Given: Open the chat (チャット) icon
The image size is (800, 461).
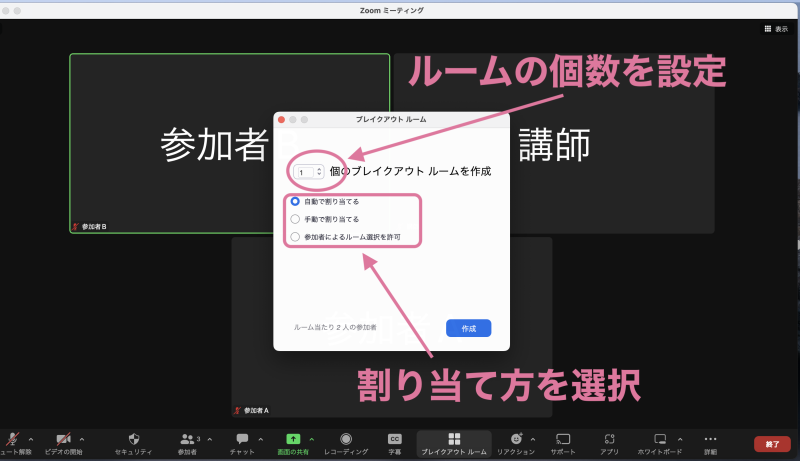Looking at the screenshot, I should pyautogui.click(x=242, y=439).
